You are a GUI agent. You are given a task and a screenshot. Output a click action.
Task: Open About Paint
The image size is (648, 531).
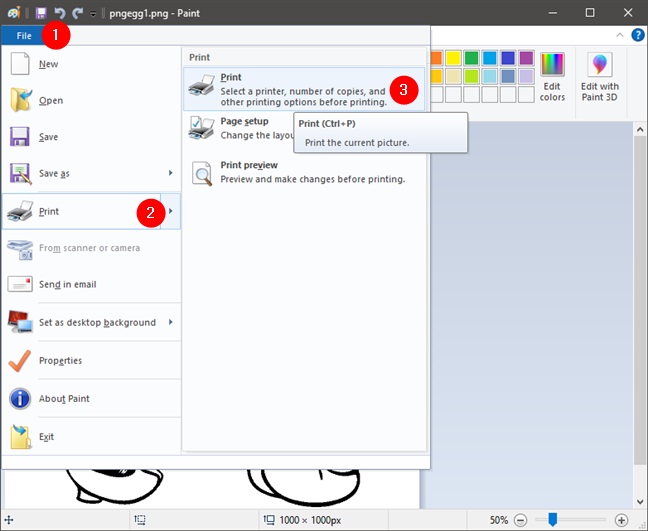[x=91, y=398]
